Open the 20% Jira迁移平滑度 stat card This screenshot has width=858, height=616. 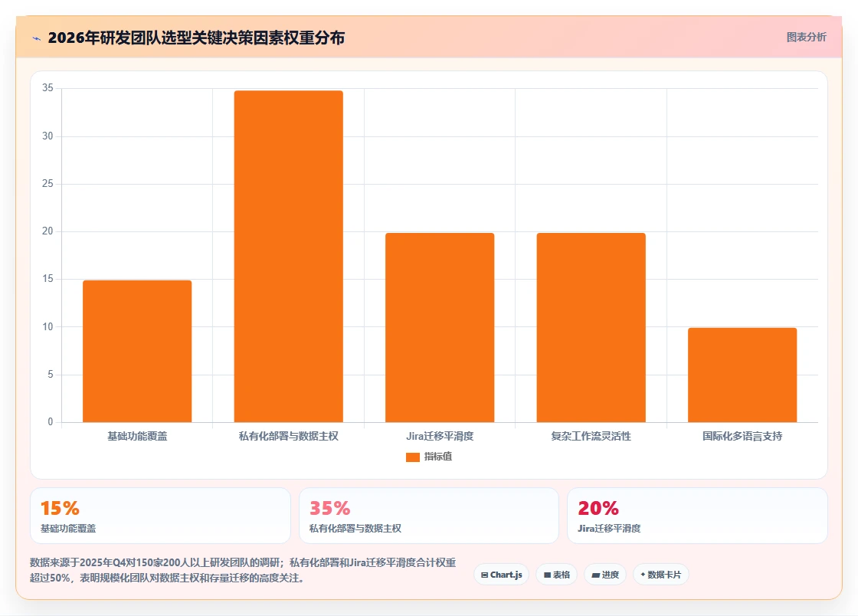[697, 516]
